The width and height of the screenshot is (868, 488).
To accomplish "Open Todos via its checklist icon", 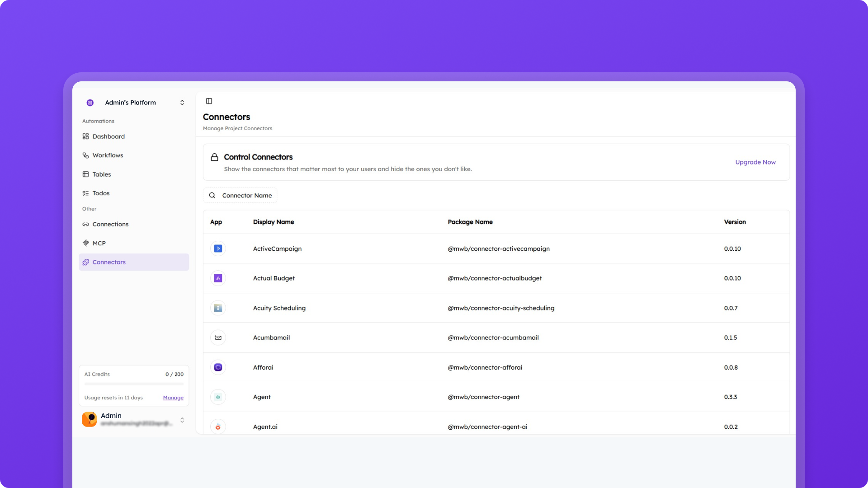I will click(86, 193).
